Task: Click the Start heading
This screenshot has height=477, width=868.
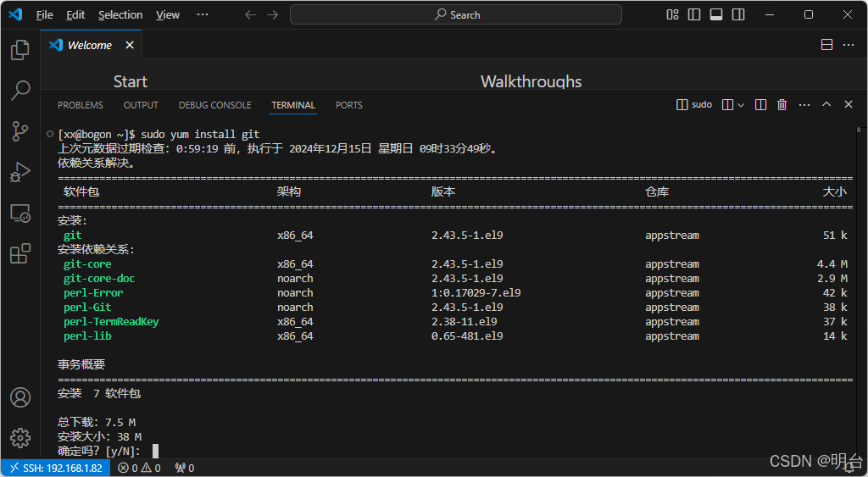Action: coord(130,81)
